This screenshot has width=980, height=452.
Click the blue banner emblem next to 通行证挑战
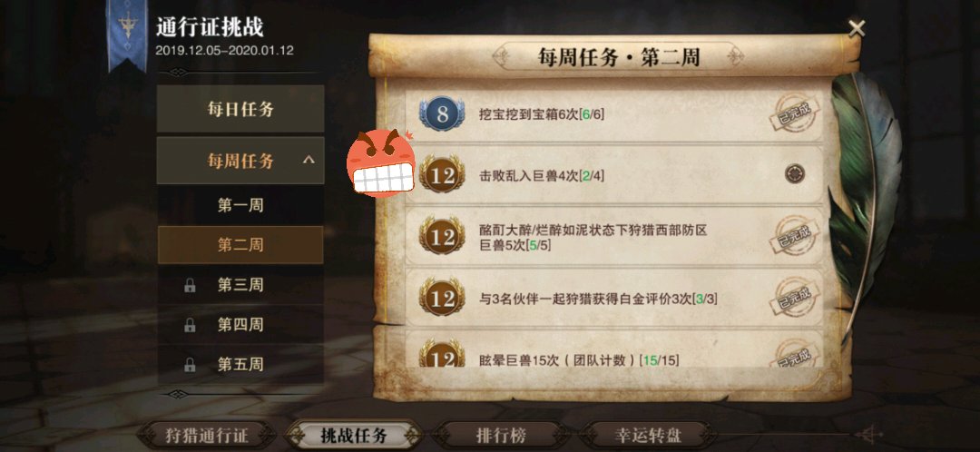(128, 34)
